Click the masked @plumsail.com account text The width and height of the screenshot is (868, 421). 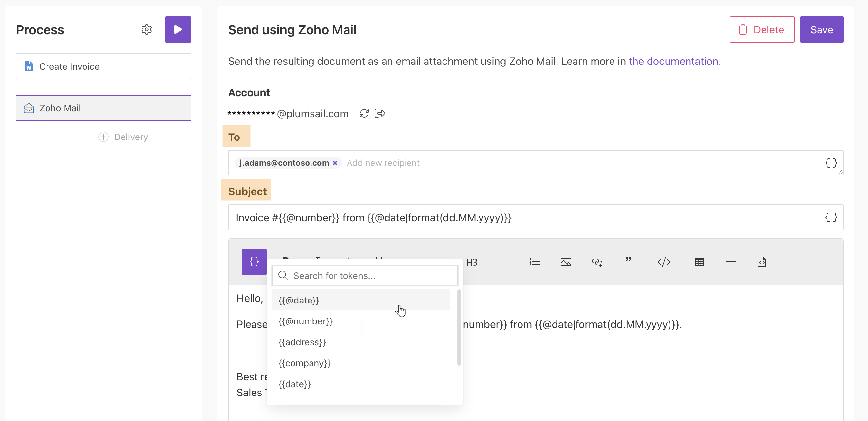tap(289, 114)
